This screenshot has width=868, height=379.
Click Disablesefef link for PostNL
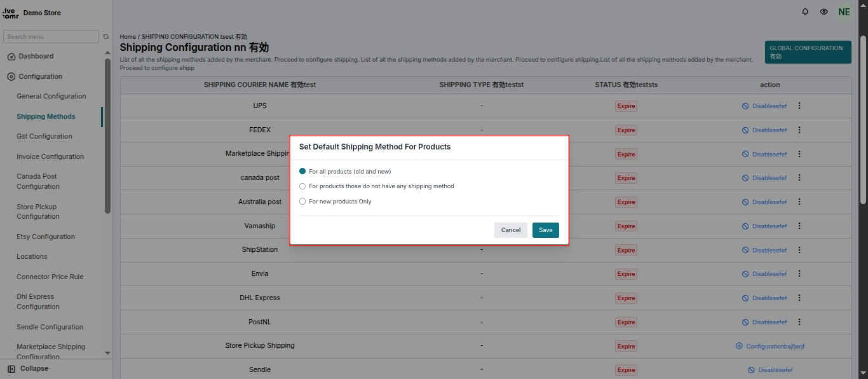[764, 322]
